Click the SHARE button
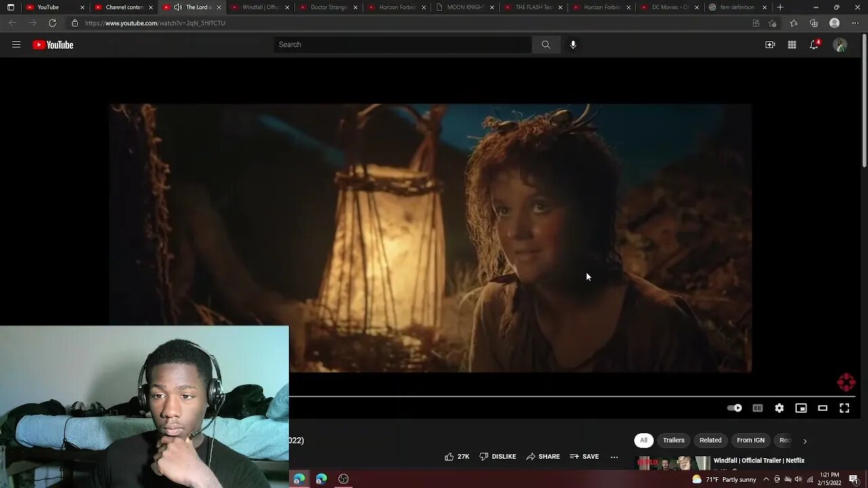The height and width of the screenshot is (488, 868). pyautogui.click(x=543, y=457)
